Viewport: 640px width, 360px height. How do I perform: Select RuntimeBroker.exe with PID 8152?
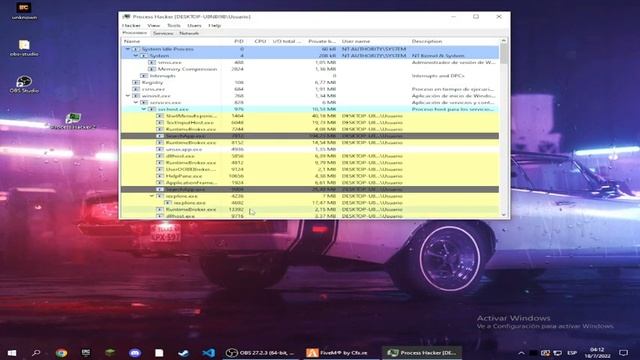[x=310, y=142]
